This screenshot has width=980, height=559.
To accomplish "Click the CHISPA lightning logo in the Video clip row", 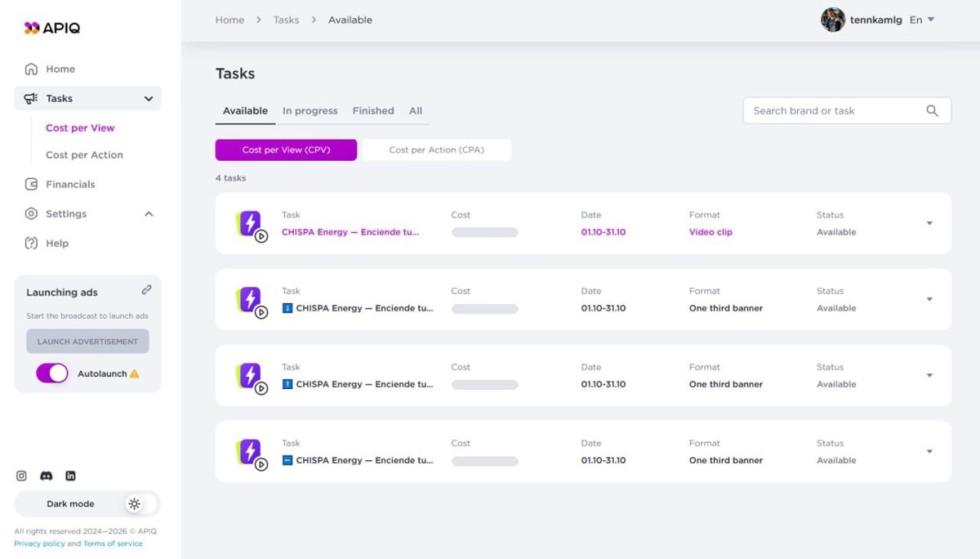I will 251,223.
